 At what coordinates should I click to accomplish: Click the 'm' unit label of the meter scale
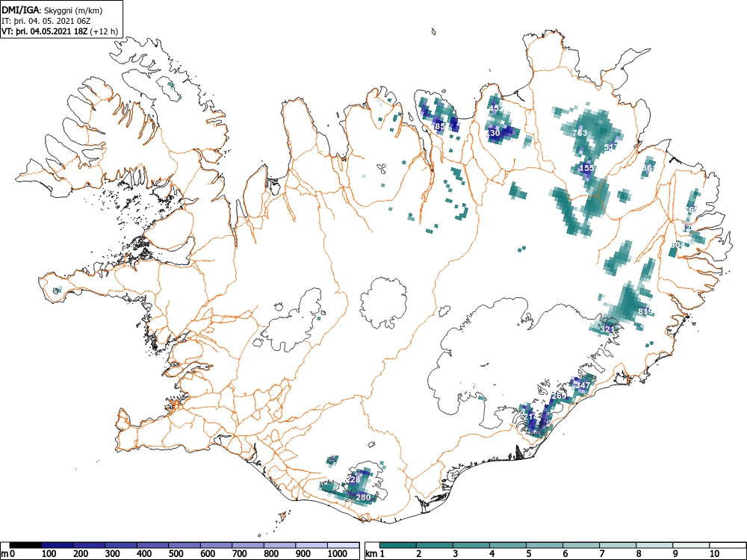pyautogui.click(x=4, y=554)
